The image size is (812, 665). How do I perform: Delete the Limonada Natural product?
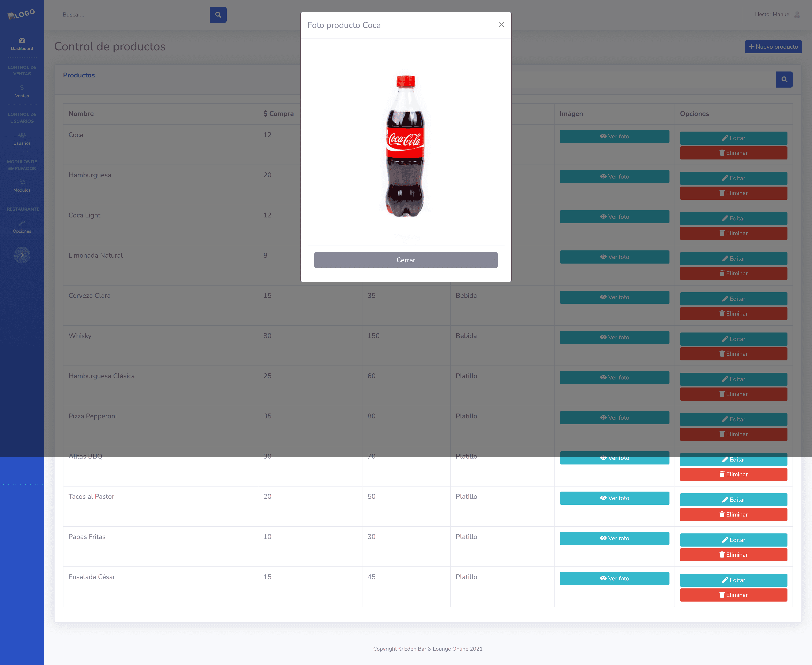(734, 273)
